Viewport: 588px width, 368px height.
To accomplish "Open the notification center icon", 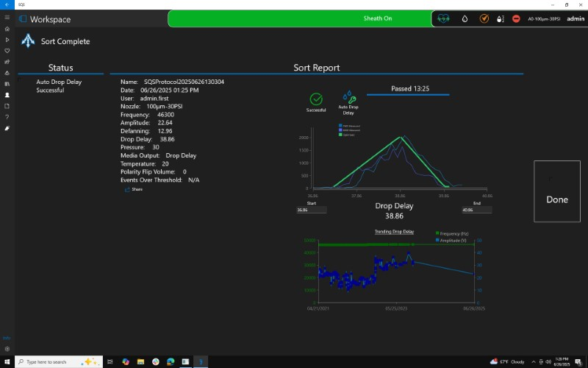I will click(x=578, y=361).
